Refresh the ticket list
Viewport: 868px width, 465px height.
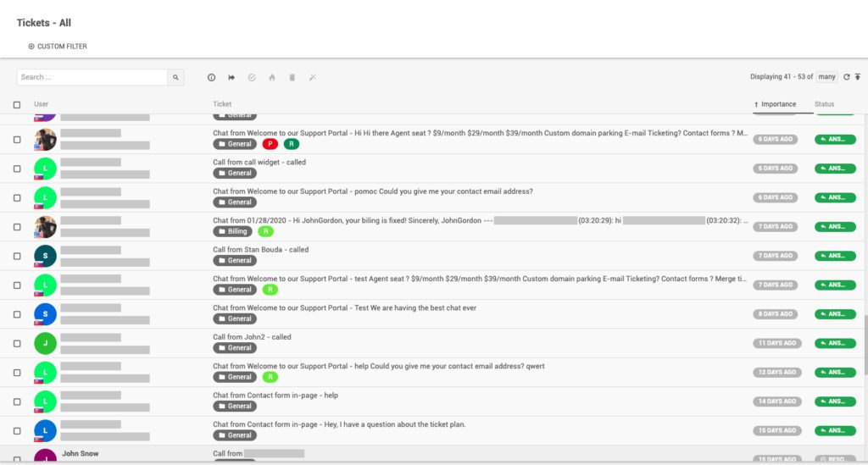click(847, 77)
